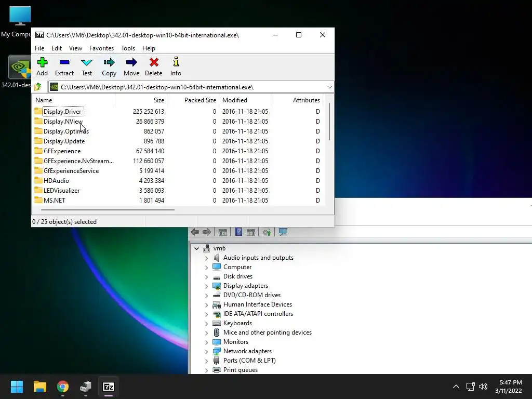Sort the file list by Size column

(141, 100)
